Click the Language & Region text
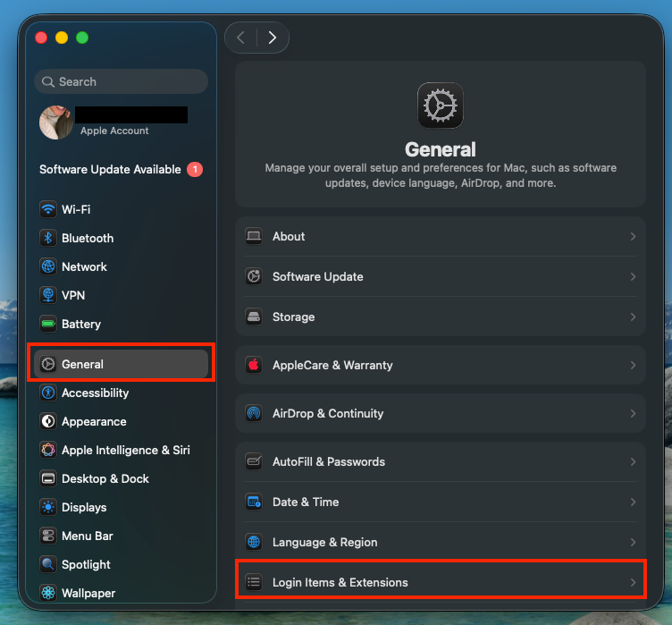The width and height of the screenshot is (672, 625). tap(325, 542)
